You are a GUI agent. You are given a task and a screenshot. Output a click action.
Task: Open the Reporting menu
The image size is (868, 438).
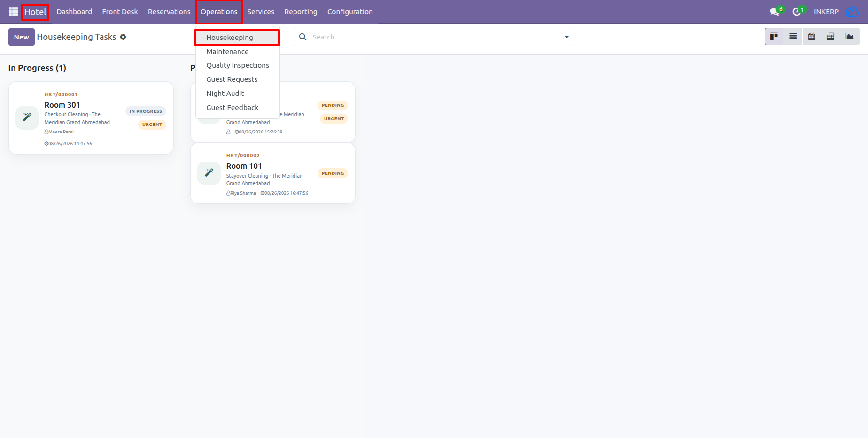[301, 12]
